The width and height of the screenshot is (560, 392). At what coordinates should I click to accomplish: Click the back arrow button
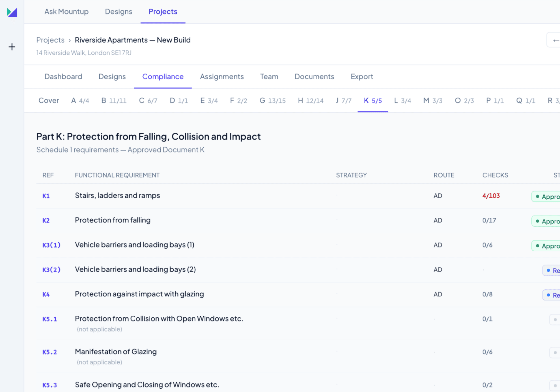(554, 40)
